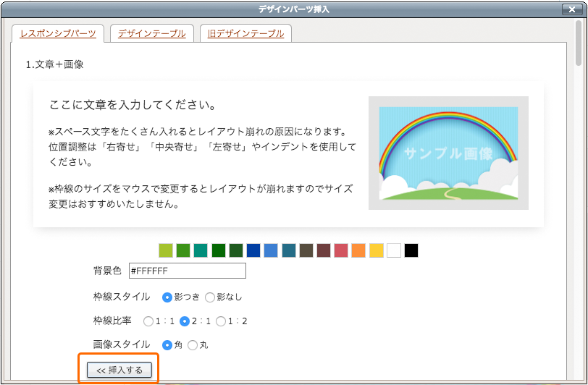Choose the 1:1 frame ratio
The height and width of the screenshot is (385, 588).
tap(148, 321)
